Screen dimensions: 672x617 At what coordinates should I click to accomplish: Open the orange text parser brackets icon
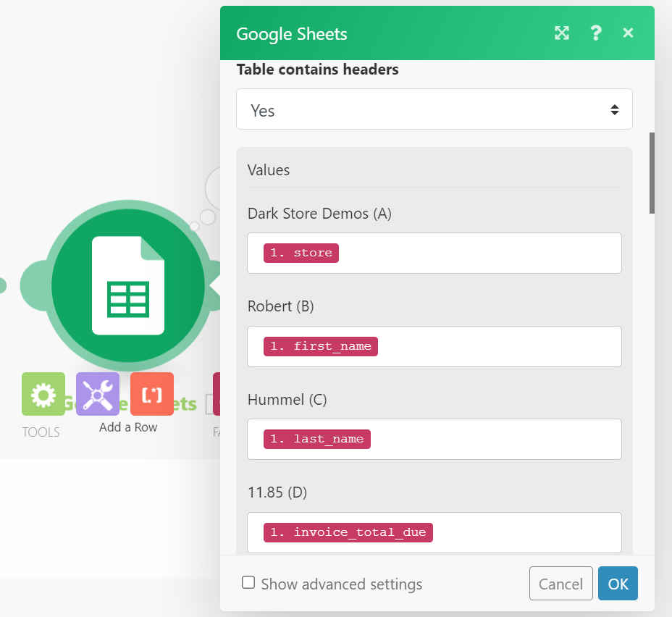click(x=152, y=394)
